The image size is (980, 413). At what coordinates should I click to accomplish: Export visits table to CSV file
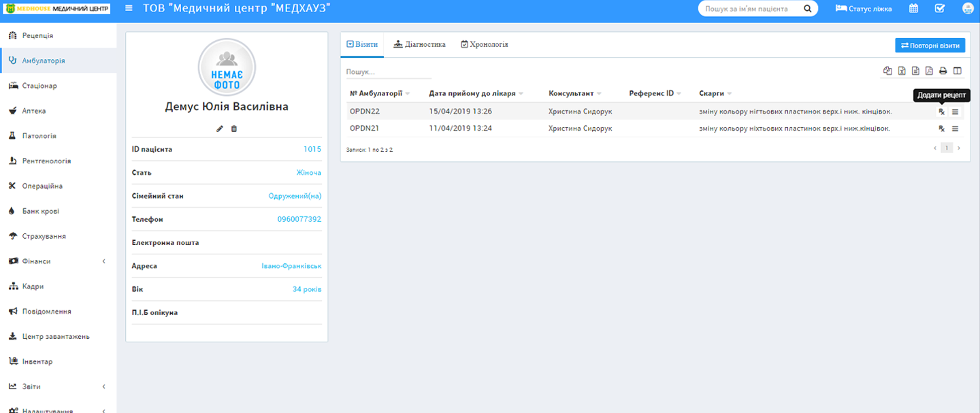[915, 71]
